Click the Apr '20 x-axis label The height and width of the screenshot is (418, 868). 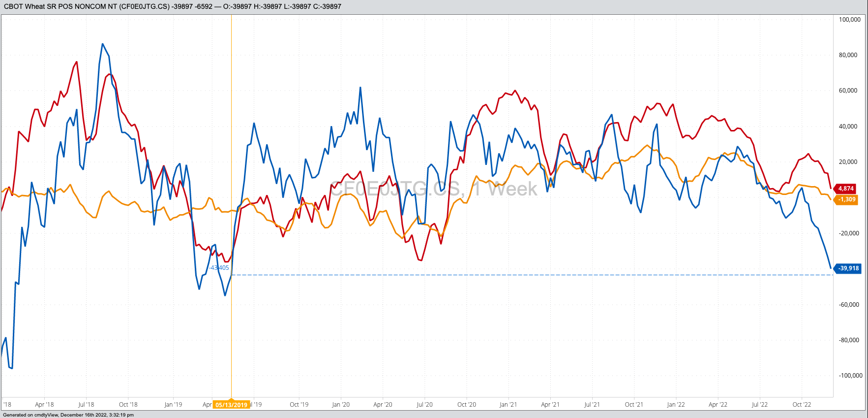click(383, 405)
